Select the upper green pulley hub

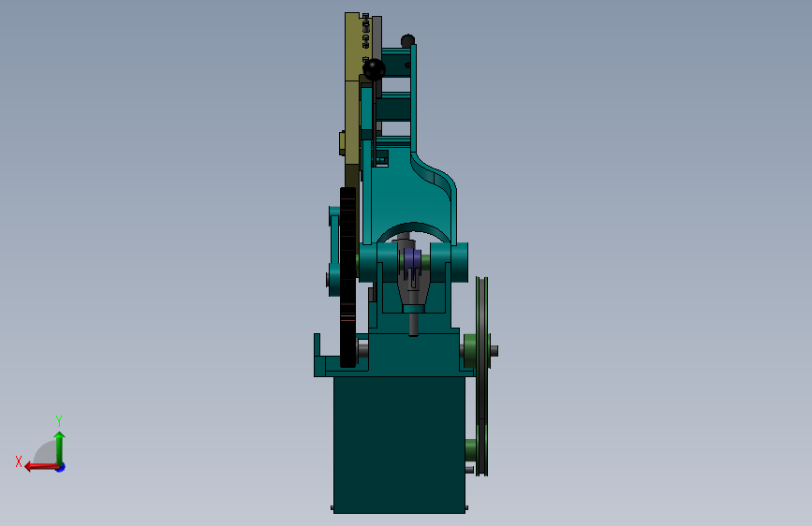[x=470, y=351]
